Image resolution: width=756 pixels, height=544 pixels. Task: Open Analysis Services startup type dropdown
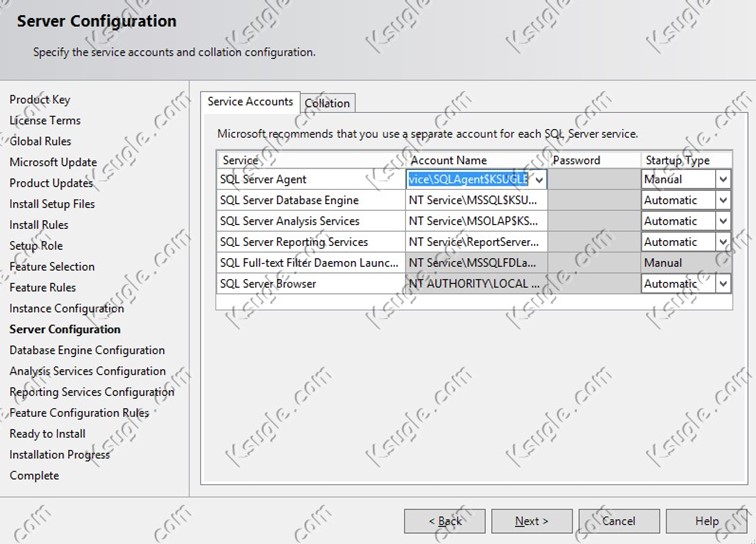pyautogui.click(x=723, y=221)
